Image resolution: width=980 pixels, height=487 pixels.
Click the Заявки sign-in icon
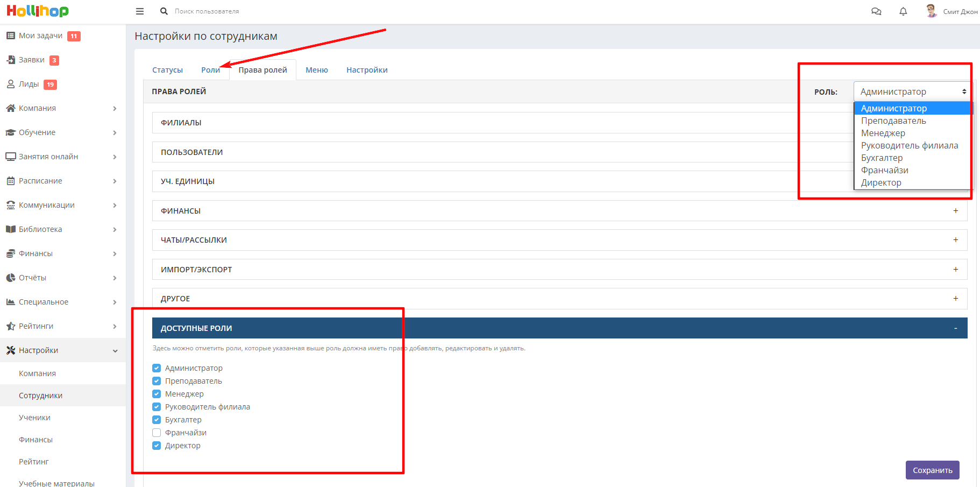(x=10, y=60)
